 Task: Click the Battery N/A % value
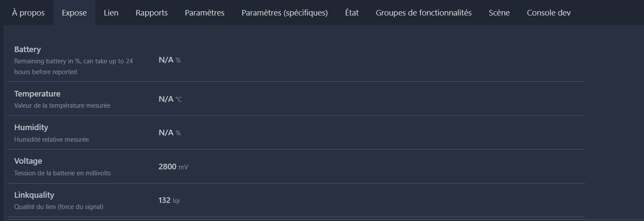169,60
